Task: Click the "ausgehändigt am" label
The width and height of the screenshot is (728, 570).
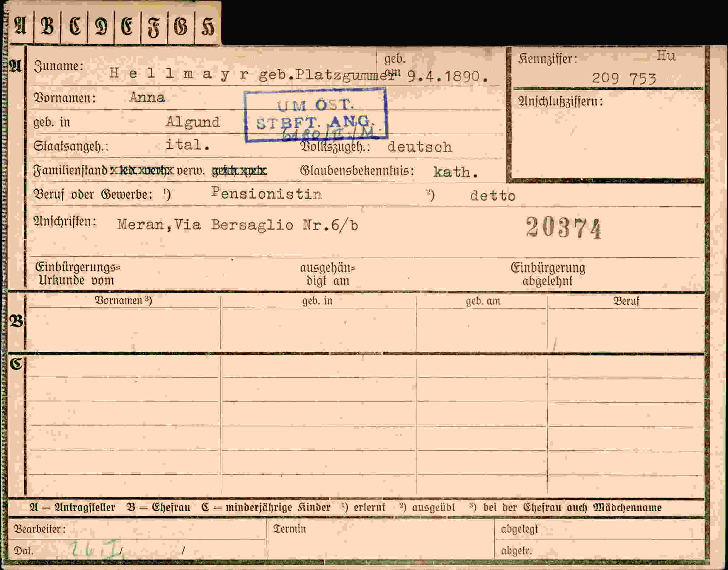Action: (x=328, y=274)
